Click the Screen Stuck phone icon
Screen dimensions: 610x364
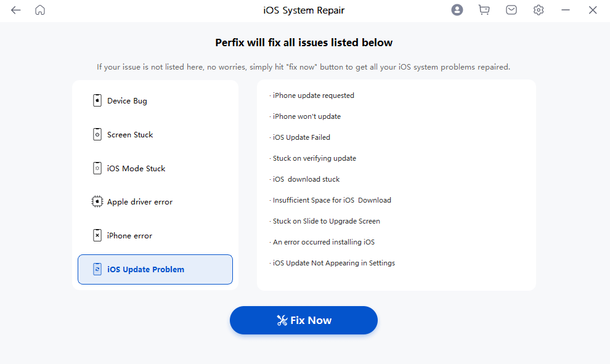click(x=97, y=135)
